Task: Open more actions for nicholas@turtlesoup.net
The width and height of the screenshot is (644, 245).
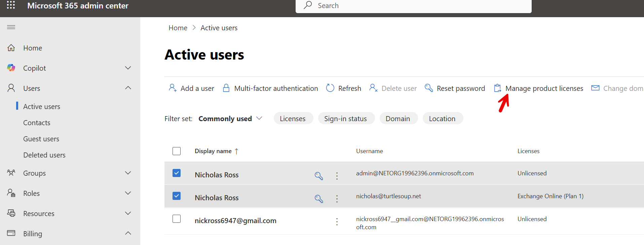Action: [337, 199]
